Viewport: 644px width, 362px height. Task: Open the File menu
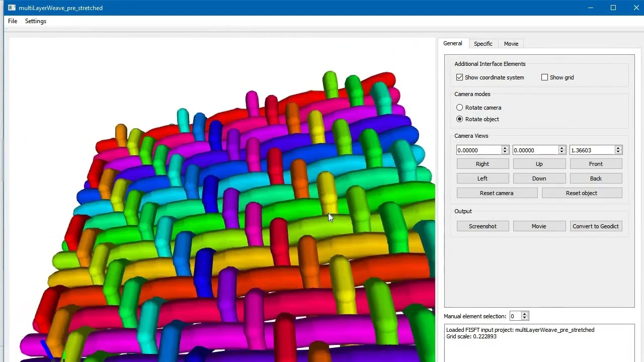[13, 21]
